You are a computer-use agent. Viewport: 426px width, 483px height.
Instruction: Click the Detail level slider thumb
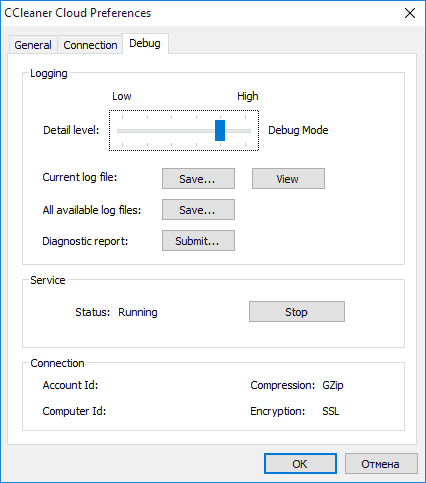click(220, 130)
